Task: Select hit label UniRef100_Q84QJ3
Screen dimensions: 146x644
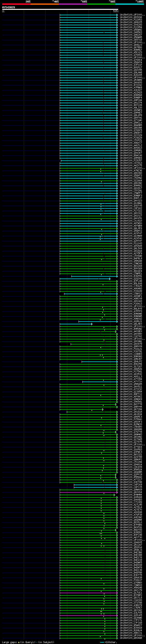Action: pyautogui.click(x=131, y=45)
